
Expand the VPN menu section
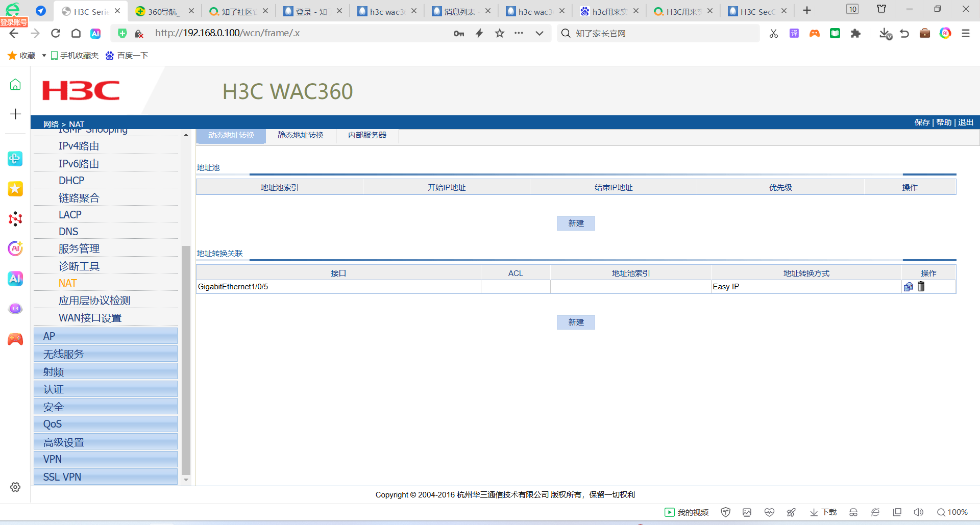tap(106, 459)
